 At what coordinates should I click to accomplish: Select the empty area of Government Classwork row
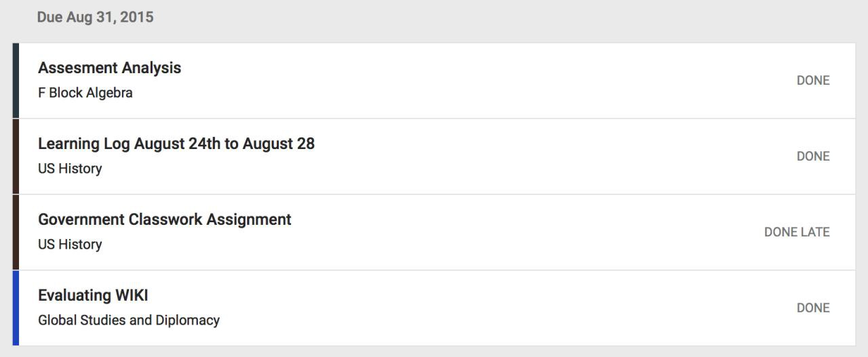click(509, 232)
